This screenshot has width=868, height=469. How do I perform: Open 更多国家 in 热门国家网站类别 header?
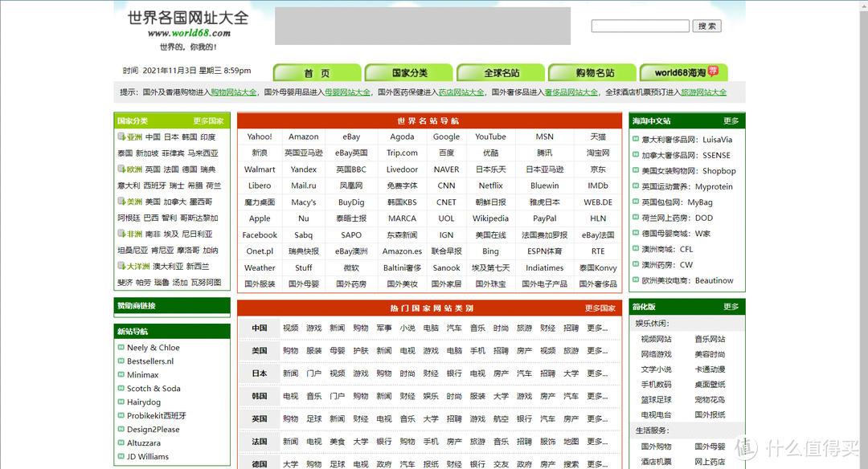coord(600,308)
